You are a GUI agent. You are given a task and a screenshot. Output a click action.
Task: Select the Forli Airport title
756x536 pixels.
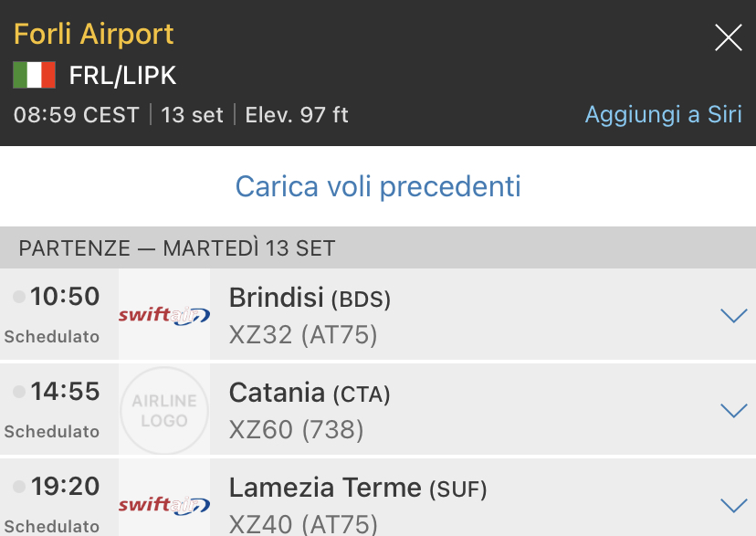tap(94, 35)
